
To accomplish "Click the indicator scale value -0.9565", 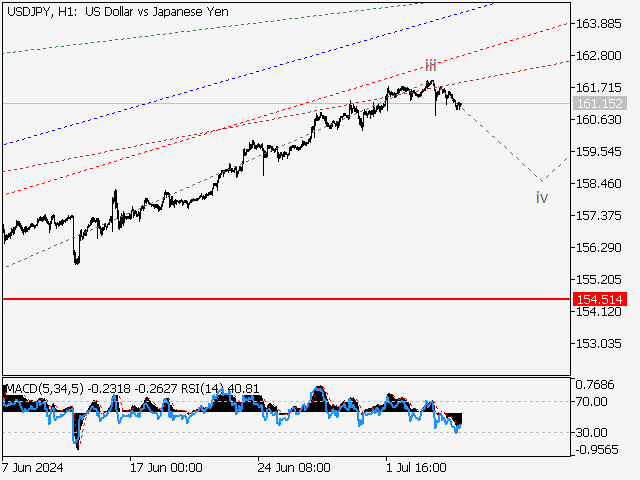I will point(597,450).
